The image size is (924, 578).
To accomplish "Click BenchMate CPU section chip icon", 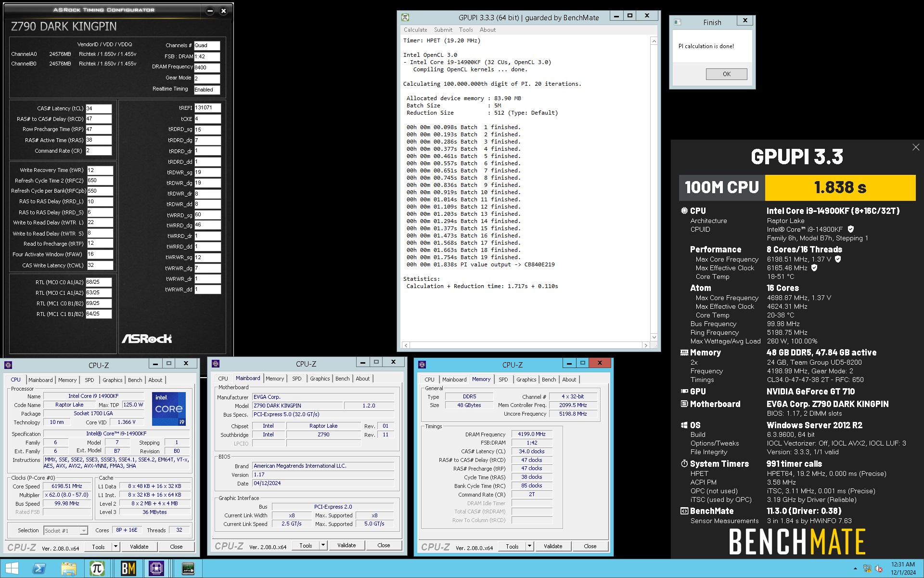I will tap(684, 210).
